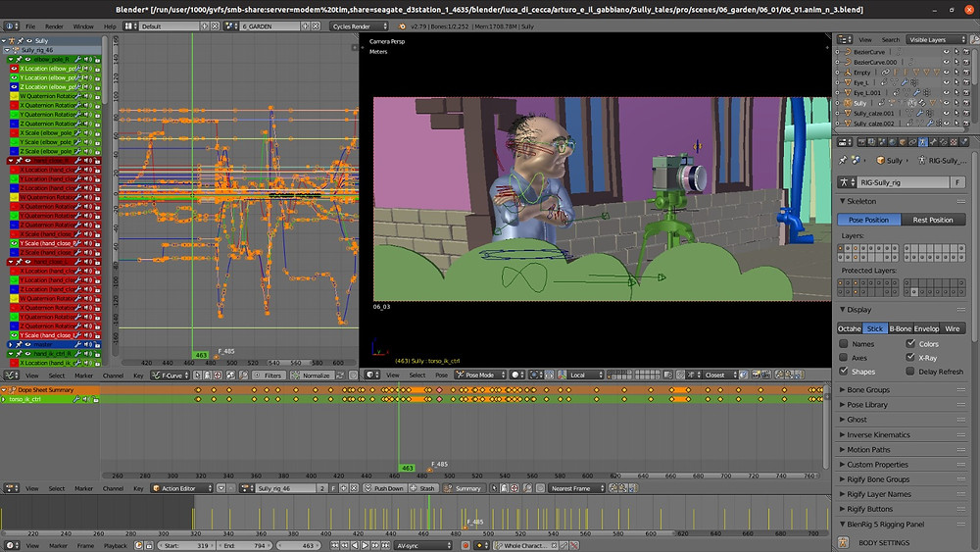Click the Stash action button
The width and height of the screenshot is (980, 552).
423,488
